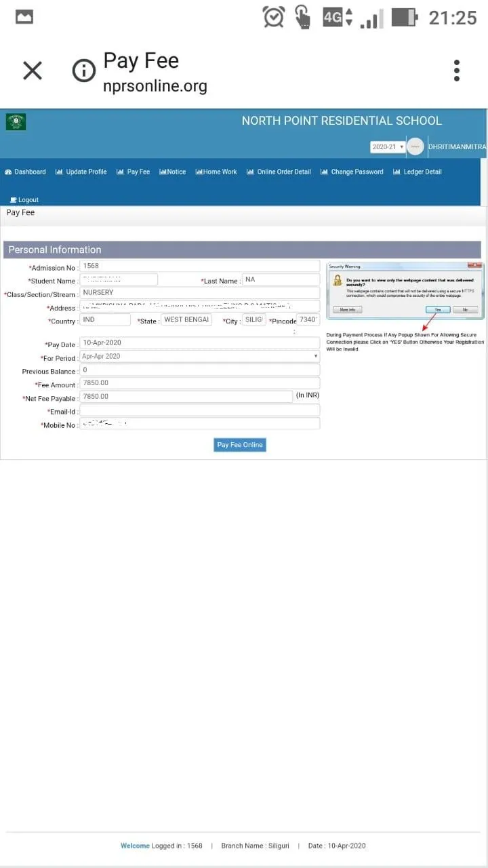Click the Net Fee Payable field
The image size is (488, 868).
[186, 397]
